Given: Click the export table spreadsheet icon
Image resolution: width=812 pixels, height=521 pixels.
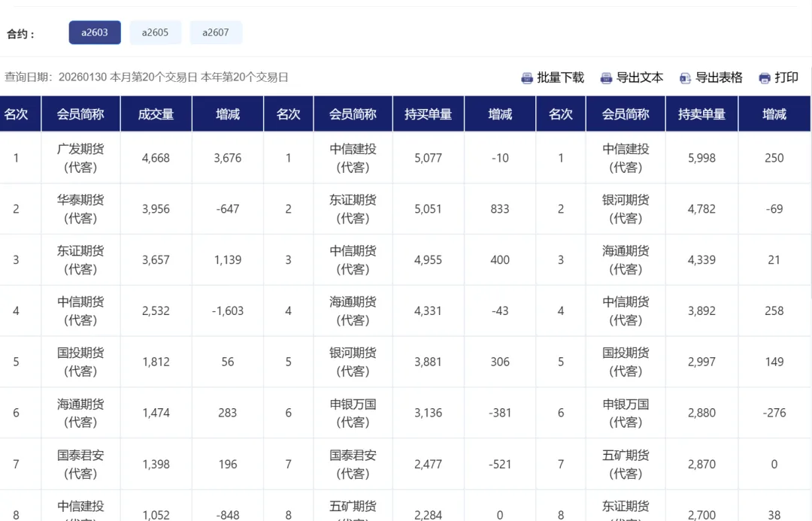Looking at the screenshot, I should (x=685, y=78).
